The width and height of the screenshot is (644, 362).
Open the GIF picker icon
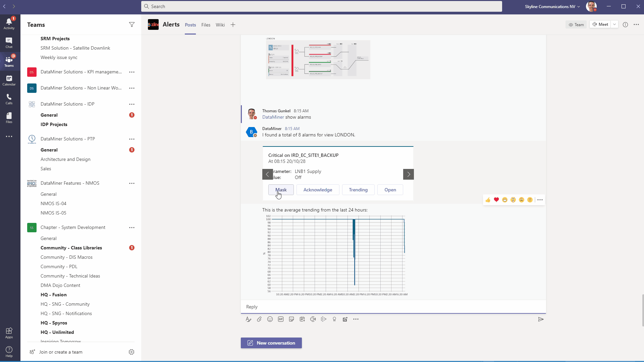[x=281, y=319]
